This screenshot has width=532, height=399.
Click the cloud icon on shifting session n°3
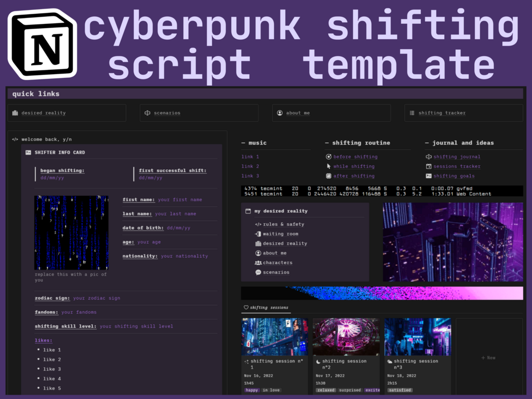pyautogui.click(x=390, y=361)
